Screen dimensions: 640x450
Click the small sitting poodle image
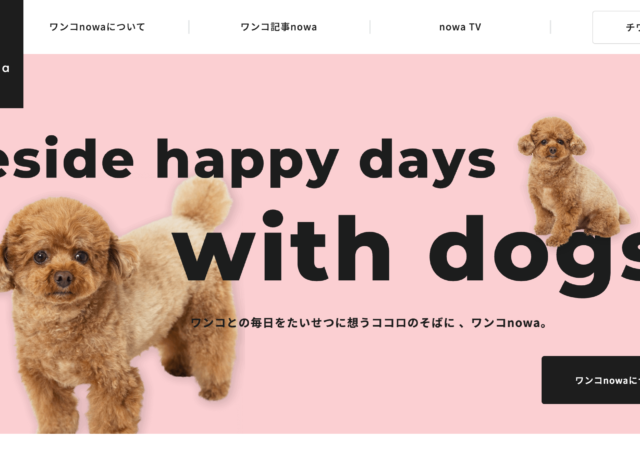point(571,182)
